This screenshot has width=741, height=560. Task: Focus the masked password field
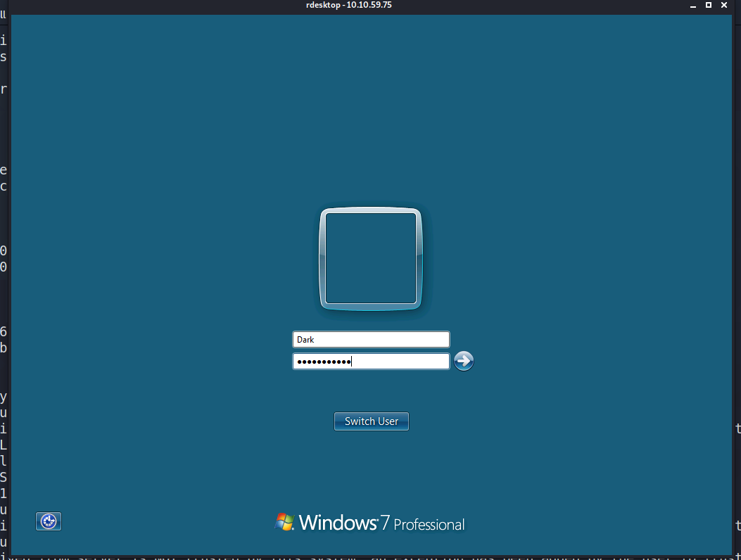point(371,362)
